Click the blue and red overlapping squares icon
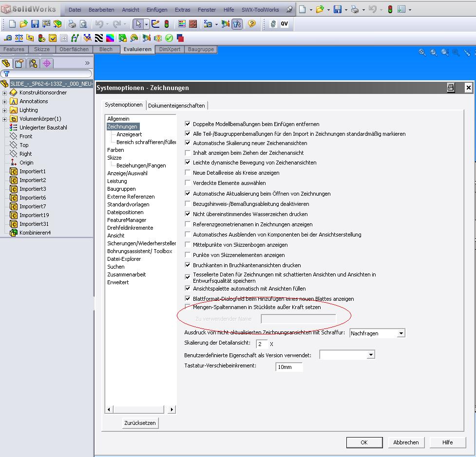The width and height of the screenshot is (476, 457). click(180, 38)
